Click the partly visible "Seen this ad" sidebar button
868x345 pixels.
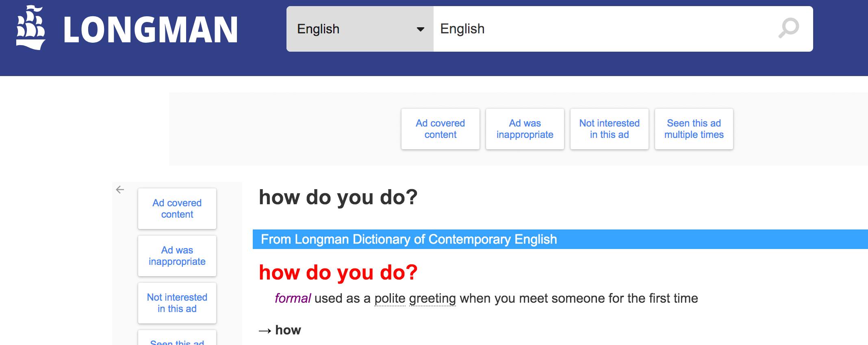pos(177,340)
